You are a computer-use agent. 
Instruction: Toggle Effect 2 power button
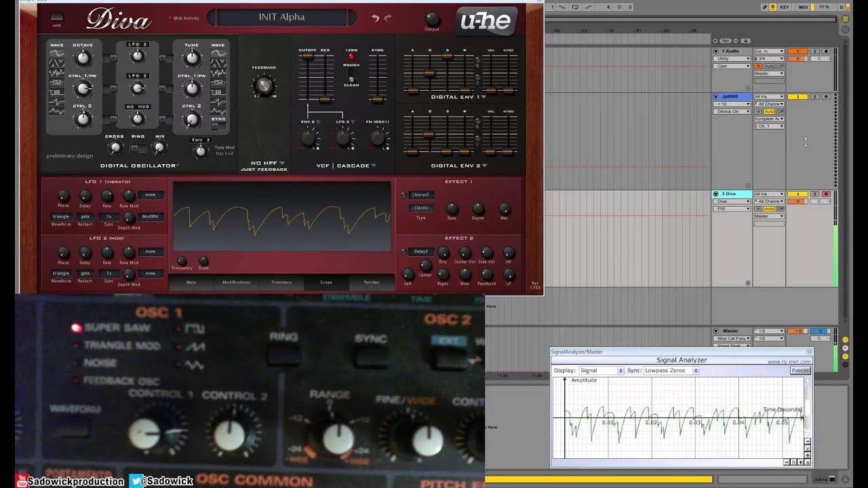[403, 251]
